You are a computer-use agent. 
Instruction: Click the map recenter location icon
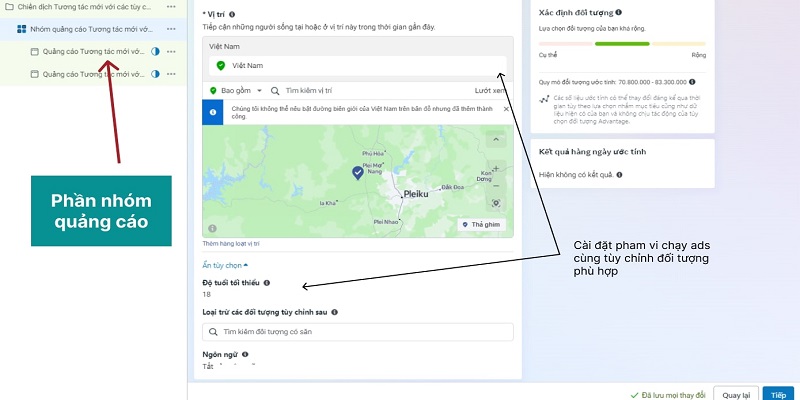click(496, 204)
